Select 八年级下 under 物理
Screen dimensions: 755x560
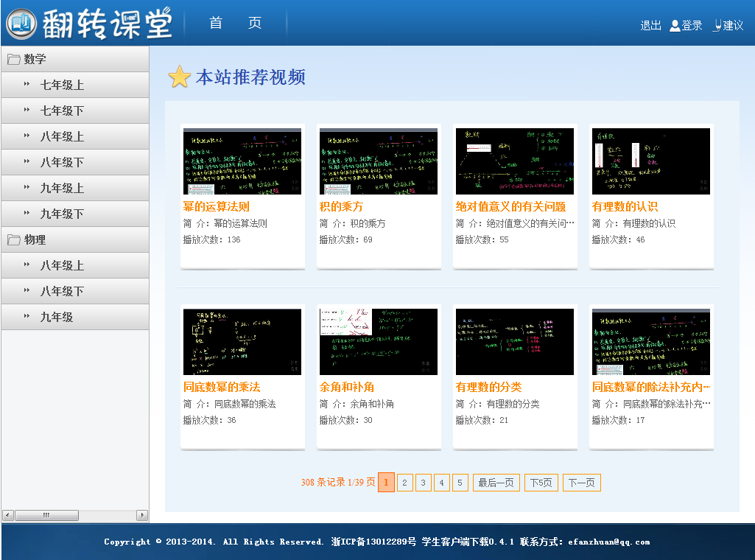(75, 291)
